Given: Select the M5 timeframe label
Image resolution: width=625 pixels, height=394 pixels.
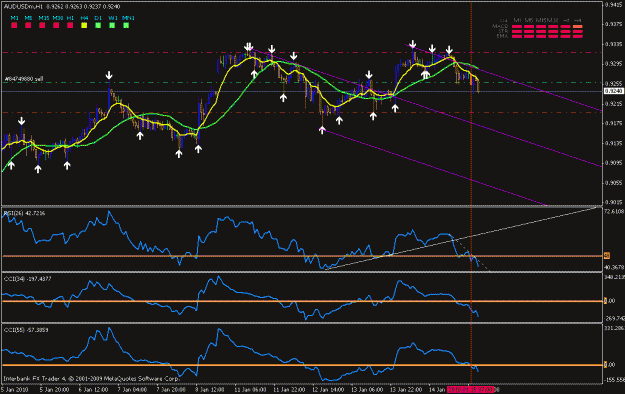Looking at the screenshot, I should point(28,18).
